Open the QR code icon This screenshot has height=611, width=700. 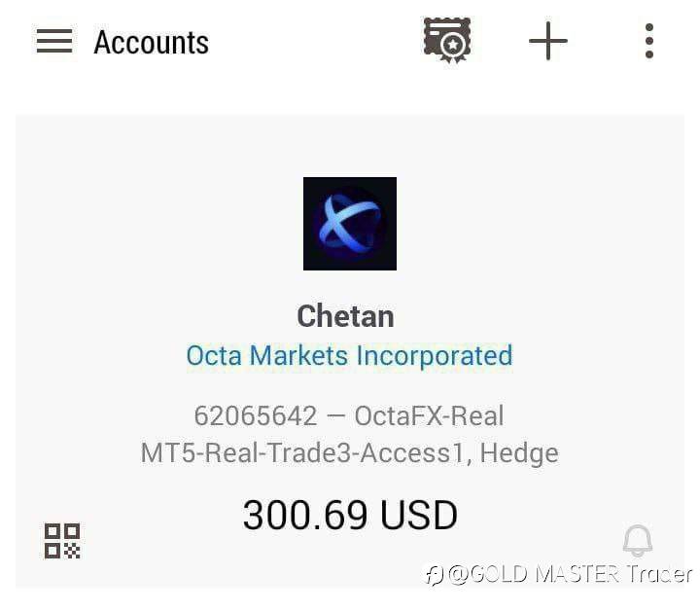click(62, 541)
